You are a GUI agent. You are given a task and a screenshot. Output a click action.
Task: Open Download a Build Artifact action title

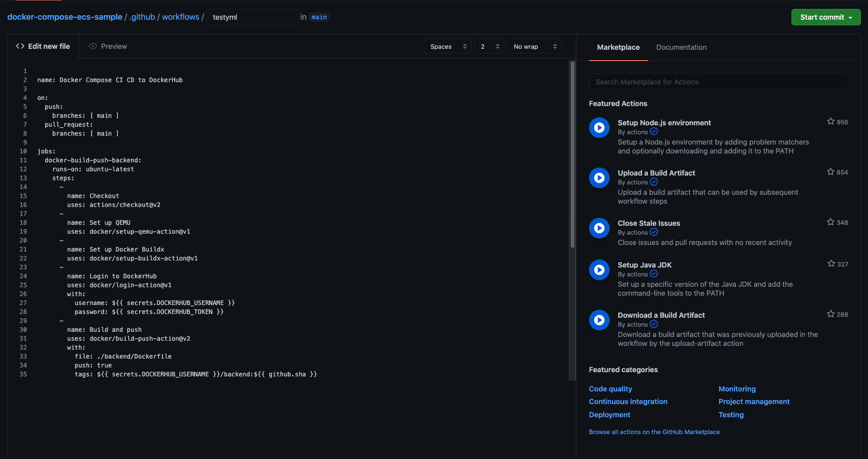coord(661,315)
